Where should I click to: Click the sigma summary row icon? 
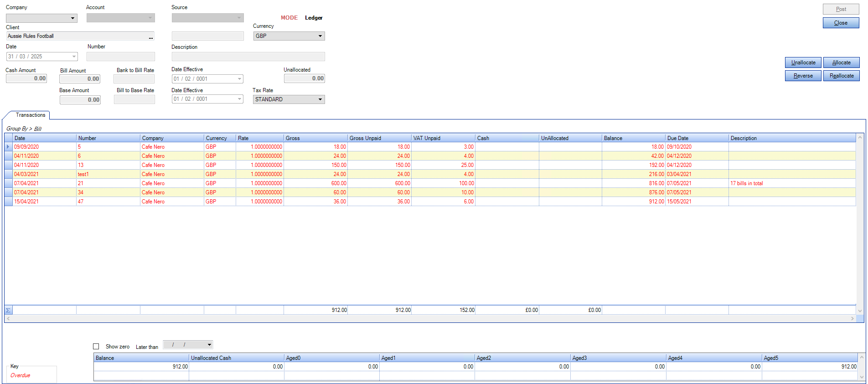point(8,310)
